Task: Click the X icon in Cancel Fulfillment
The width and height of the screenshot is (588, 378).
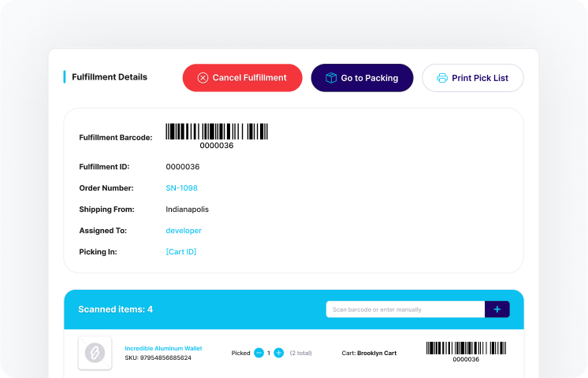Action: [203, 78]
